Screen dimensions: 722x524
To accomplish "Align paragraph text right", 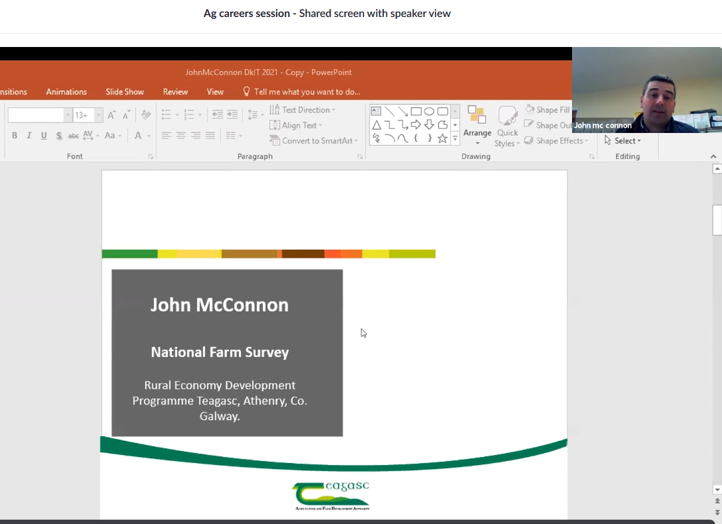I will [x=196, y=135].
